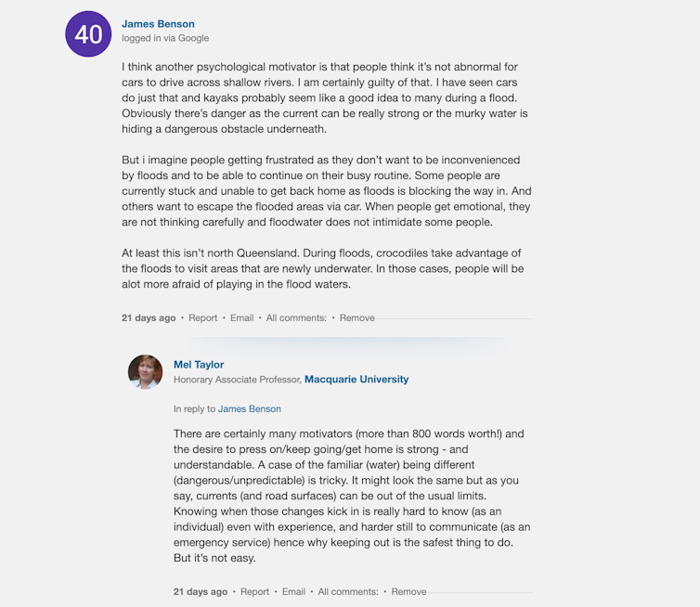The image size is (700, 607).
Task: Click James Benson in the 'In reply to' line
Action: click(249, 408)
